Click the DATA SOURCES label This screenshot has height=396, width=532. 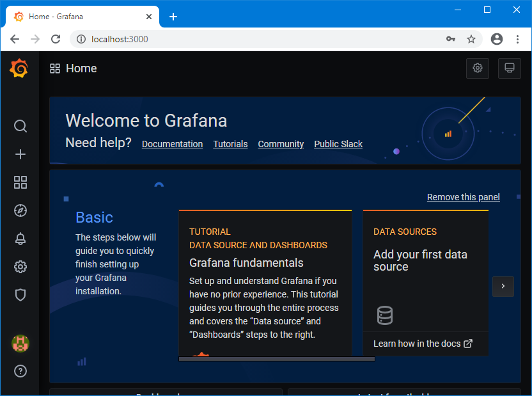coord(405,232)
